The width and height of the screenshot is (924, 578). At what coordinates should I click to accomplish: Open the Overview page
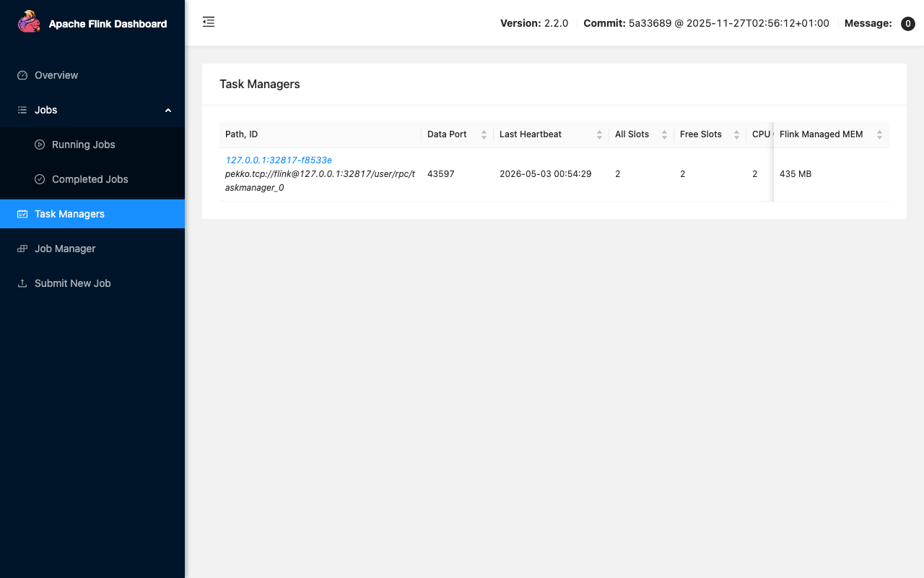pos(92,75)
